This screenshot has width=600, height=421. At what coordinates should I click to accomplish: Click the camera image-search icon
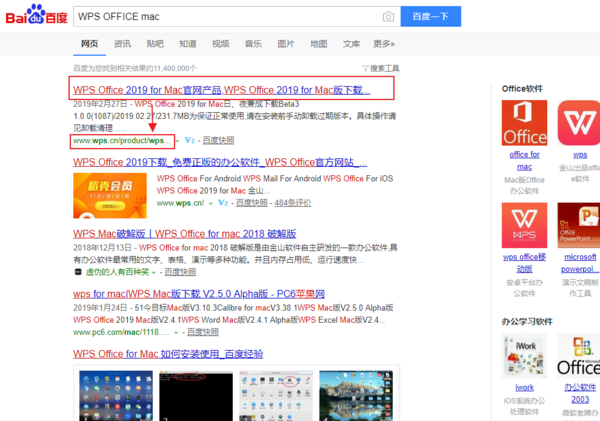coord(388,16)
